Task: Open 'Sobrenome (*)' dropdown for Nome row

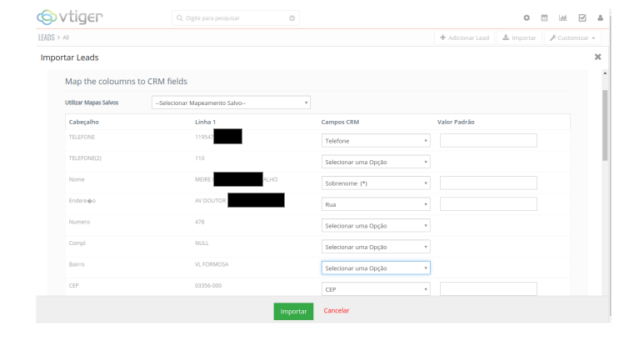Action: pyautogui.click(x=376, y=183)
